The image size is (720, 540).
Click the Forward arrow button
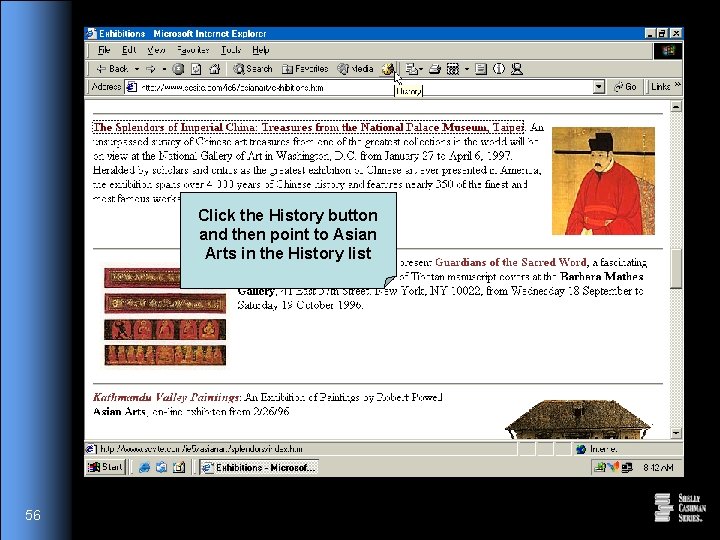point(151,69)
